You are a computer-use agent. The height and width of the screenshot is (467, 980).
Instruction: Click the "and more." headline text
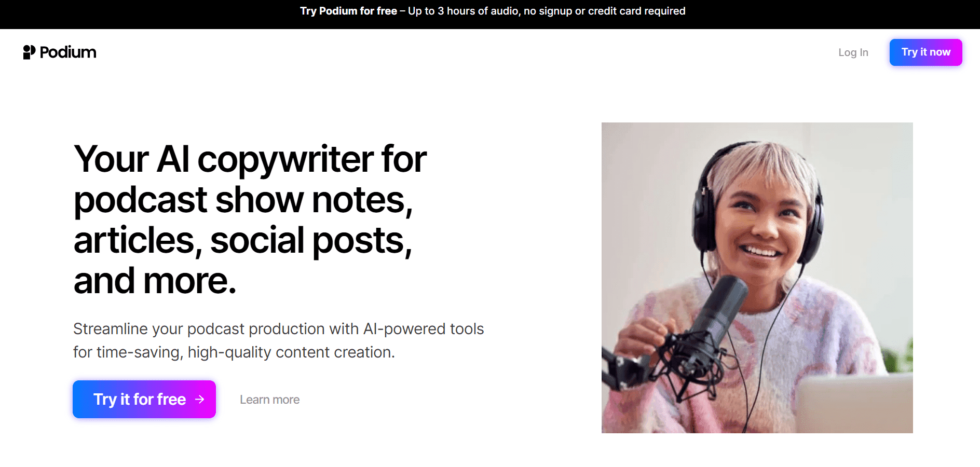(x=155, y=281)
